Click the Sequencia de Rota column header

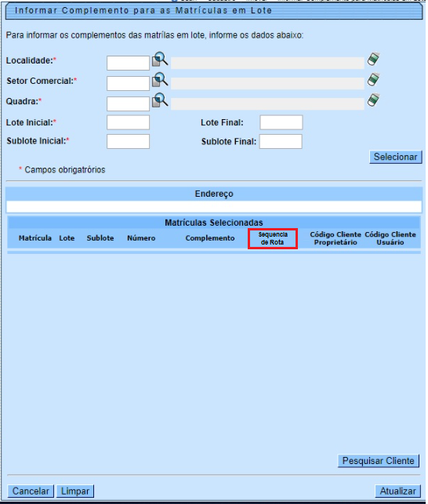click(x=273, y=238)
